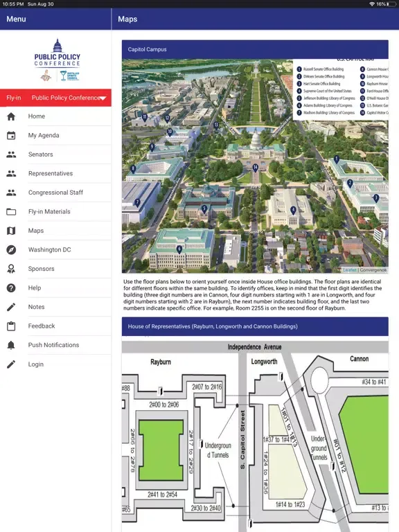Screen dimensions: 399x532
Task: View the Sponsors menu entry
Action: click(55, 269)
